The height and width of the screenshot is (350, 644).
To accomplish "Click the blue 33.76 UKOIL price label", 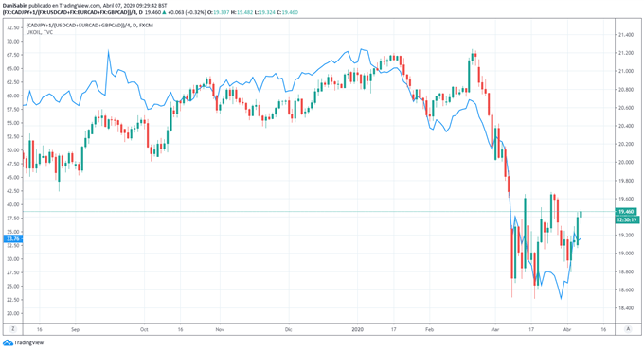I will [12, 238].
